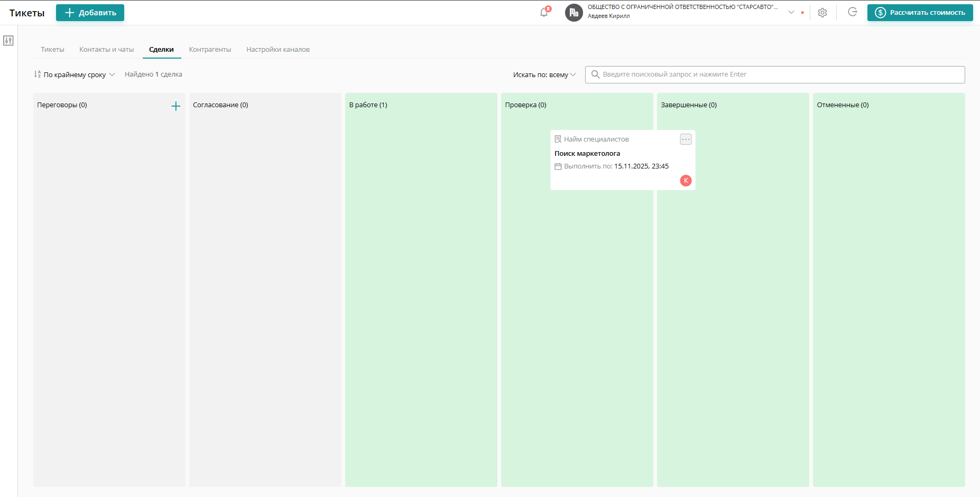This screenshot has height=497, width=980.
Task: Focus the search query input field
Action: click(x=775, y=74)
